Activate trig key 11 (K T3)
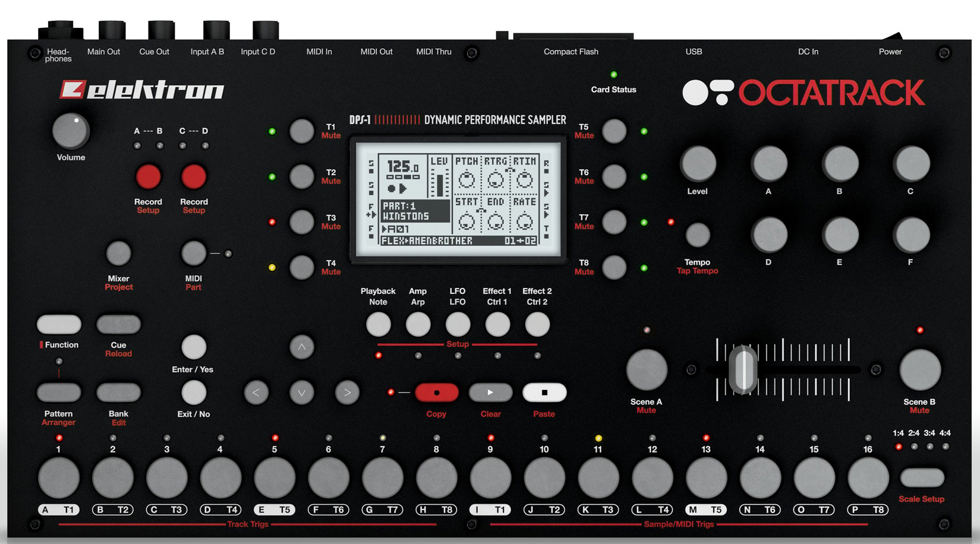The width and height of the screenshot is (980, 544). [598, 477]
